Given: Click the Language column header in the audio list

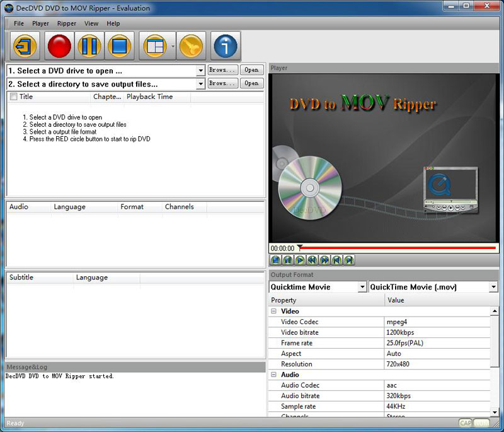Looking at the screenshot, I should (84, 207).
